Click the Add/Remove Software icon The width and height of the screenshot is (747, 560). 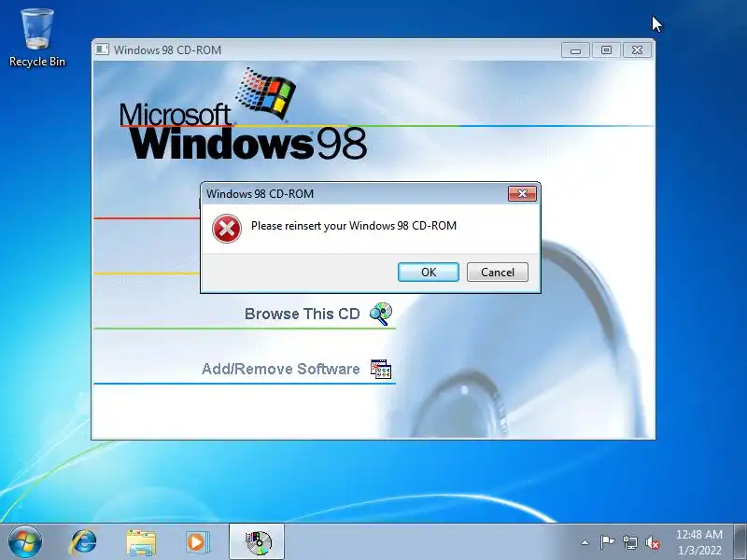point(381,369)
